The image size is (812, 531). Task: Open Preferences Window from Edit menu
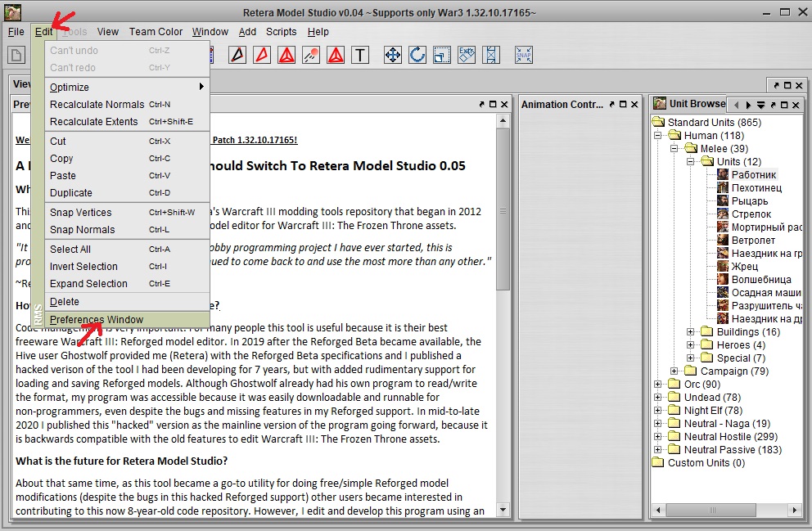point(97,319)
